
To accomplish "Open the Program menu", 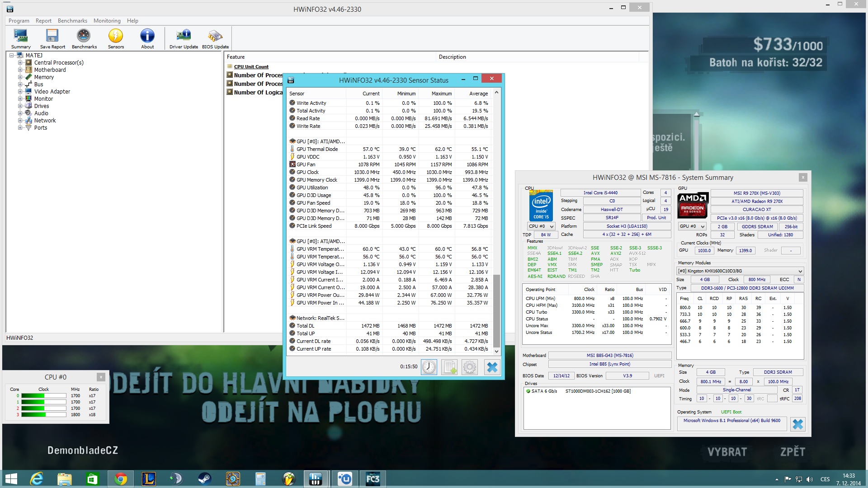I will 19,21.
